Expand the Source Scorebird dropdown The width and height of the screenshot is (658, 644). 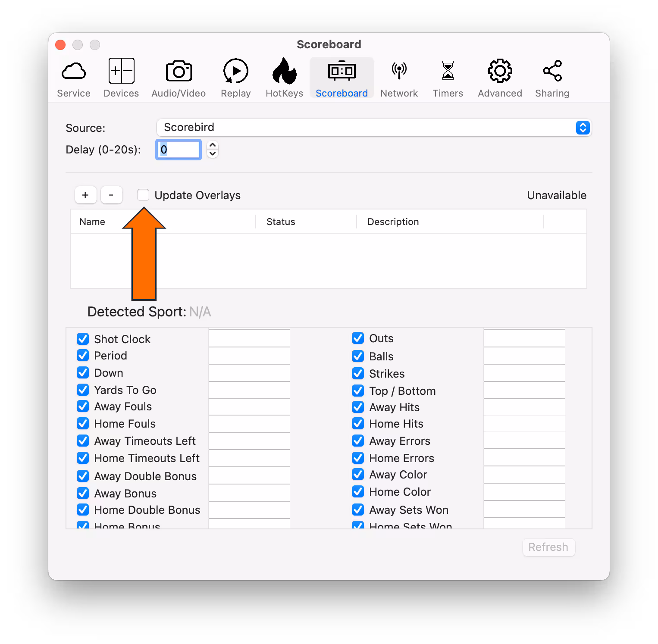coord(374,128)
